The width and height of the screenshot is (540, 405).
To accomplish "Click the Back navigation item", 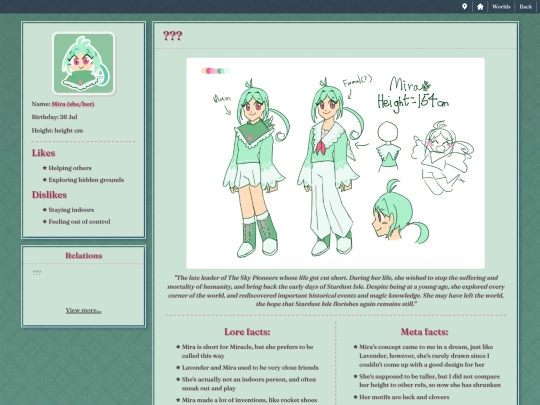I will pyautogui.click(x=526, y=7).
